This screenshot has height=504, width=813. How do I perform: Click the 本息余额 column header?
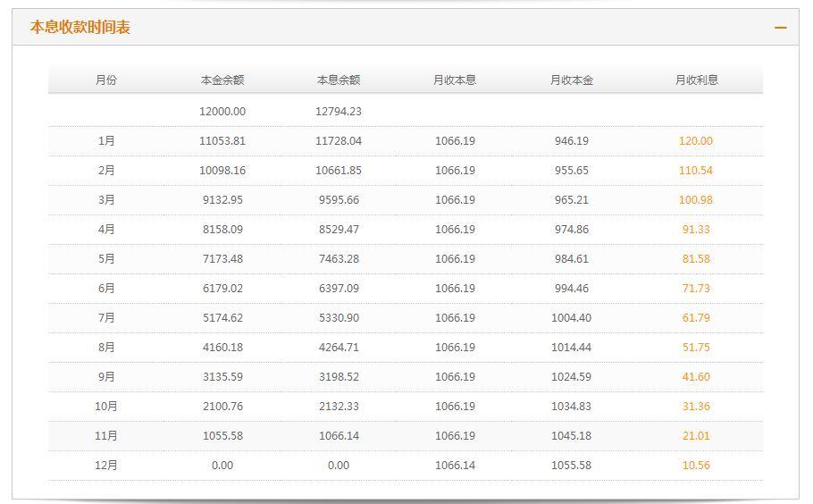[339, 80]
